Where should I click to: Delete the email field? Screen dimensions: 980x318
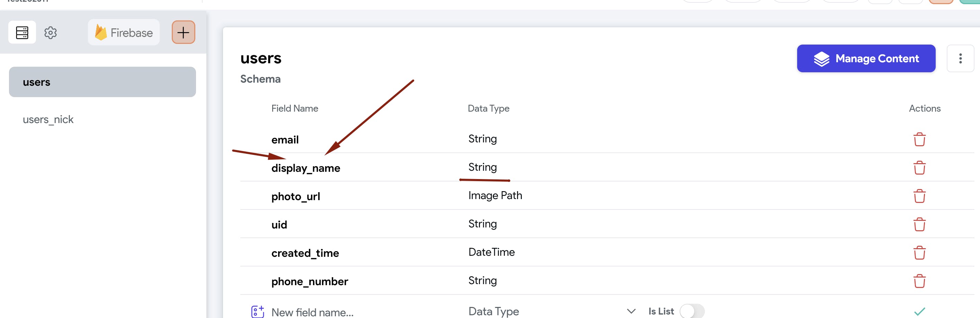pos(919,139)
